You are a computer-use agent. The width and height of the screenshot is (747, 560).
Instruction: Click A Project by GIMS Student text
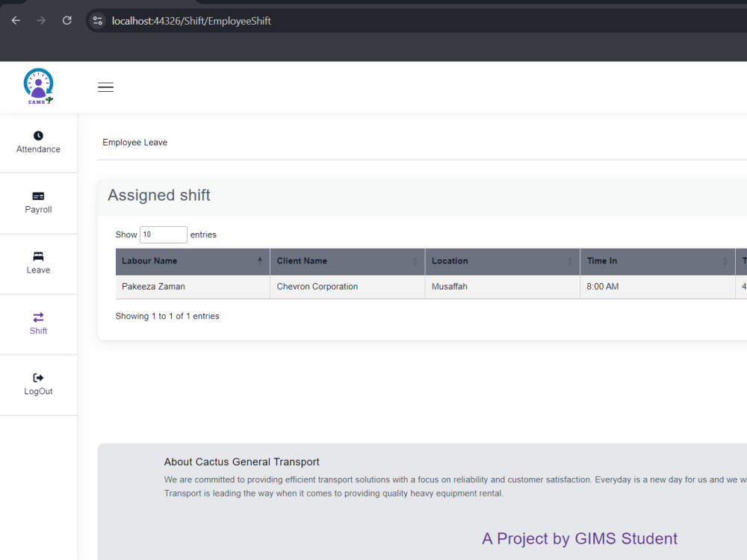(580, 538)
